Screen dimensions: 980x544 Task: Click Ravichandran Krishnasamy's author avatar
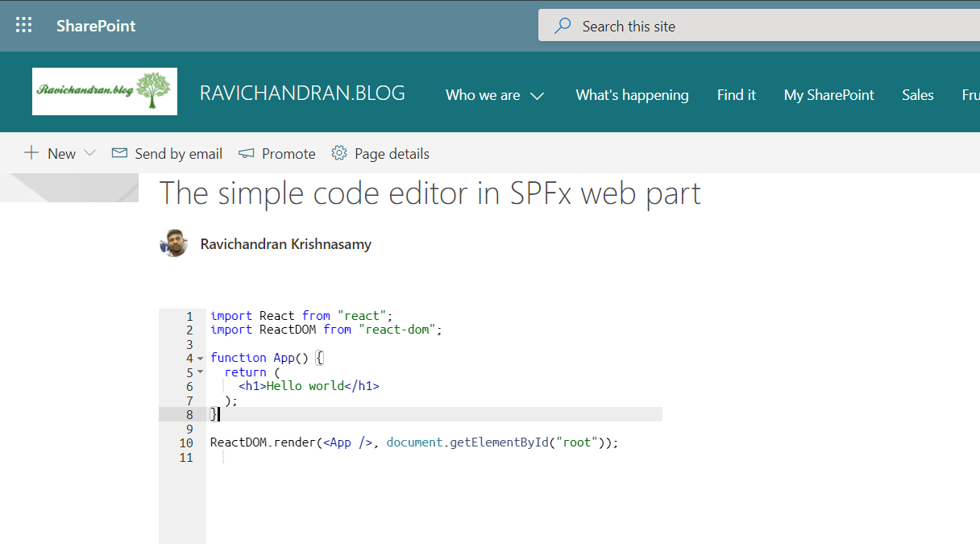[x=173, y=243]
